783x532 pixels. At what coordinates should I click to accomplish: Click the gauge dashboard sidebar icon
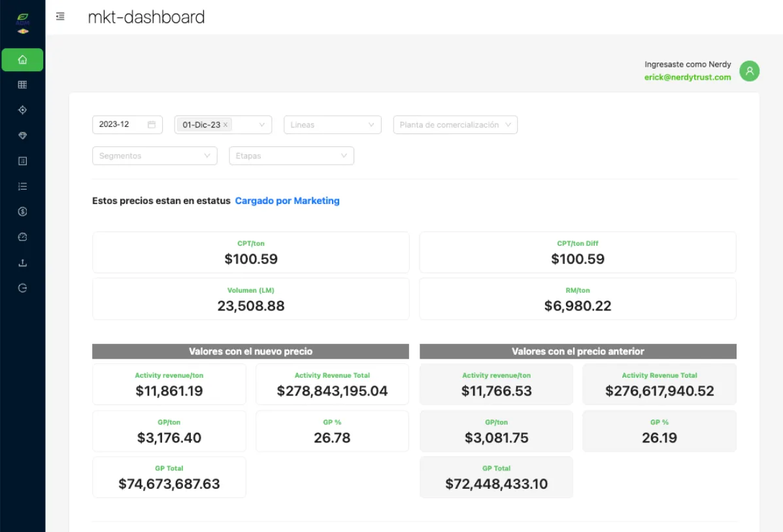22,237
